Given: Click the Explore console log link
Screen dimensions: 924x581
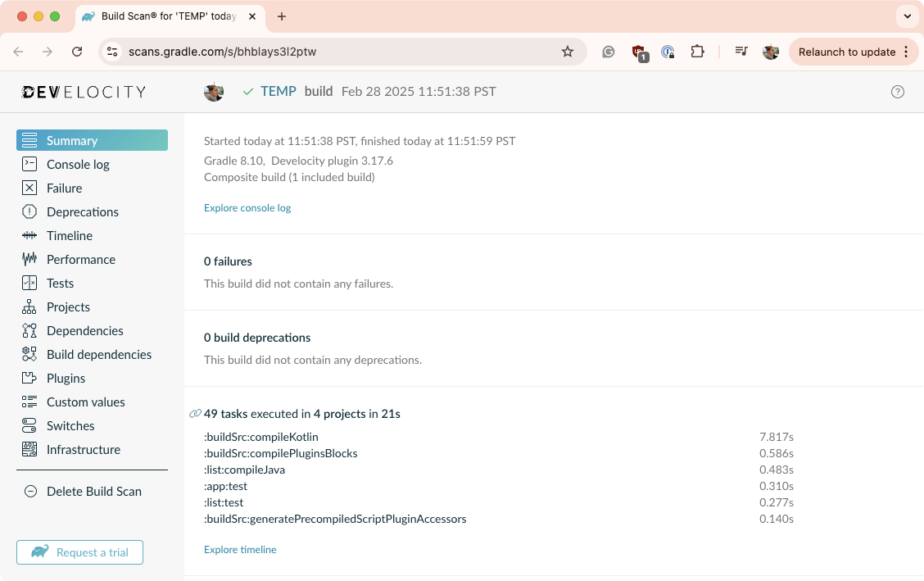Looking at the screenshot, I should click(247, 208).
